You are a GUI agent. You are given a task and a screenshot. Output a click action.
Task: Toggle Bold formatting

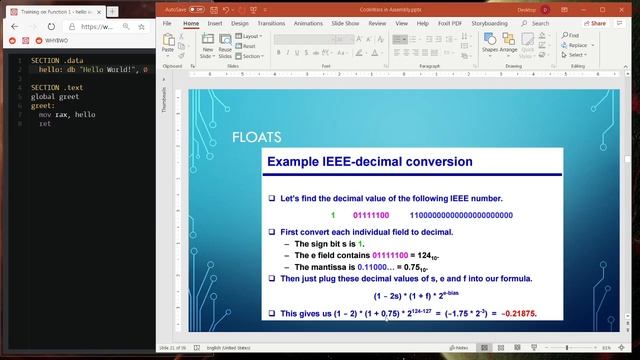coord(279,53)
